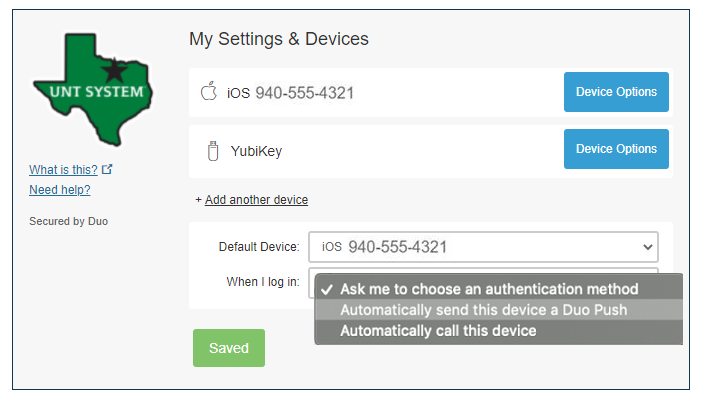
Task: Open the Need help? link
Action: click(60, 190)
